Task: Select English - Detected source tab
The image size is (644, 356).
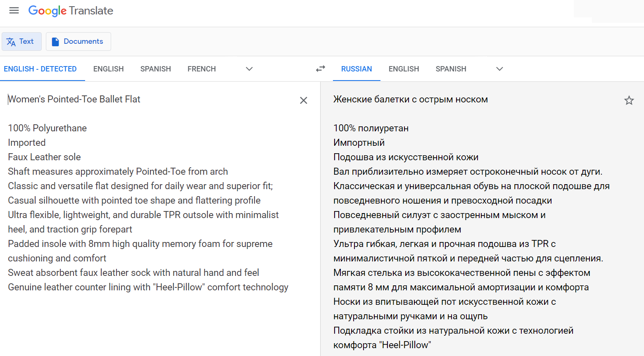Action: click(40, 69)
